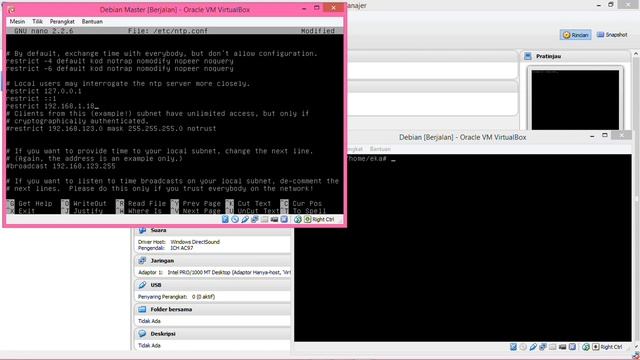640x360 pixels.
Task: Click the Jaringan network icon
Action: coord(142,260)
